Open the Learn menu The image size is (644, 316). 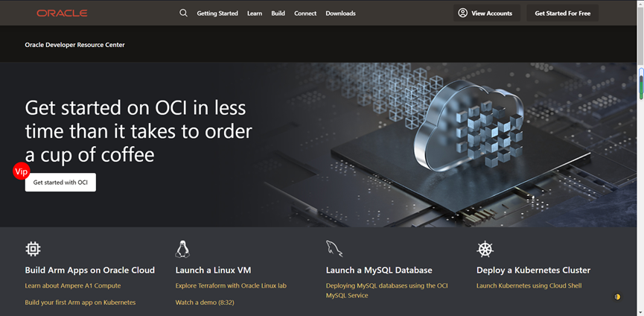point(255,13)
